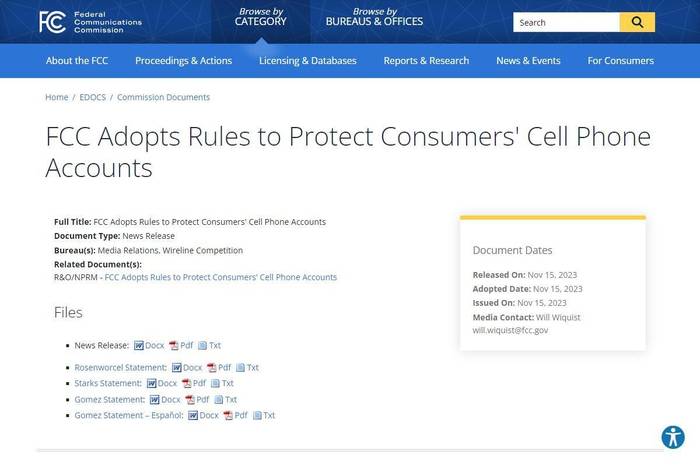Click the yellow search magnifier button

coord(637,22)
